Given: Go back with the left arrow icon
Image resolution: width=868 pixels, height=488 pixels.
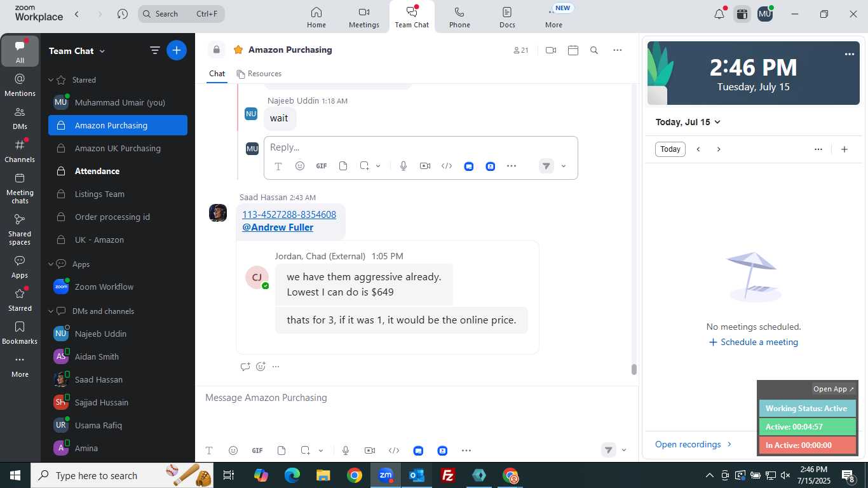Looking at the screenshot, I should (77, 14).
